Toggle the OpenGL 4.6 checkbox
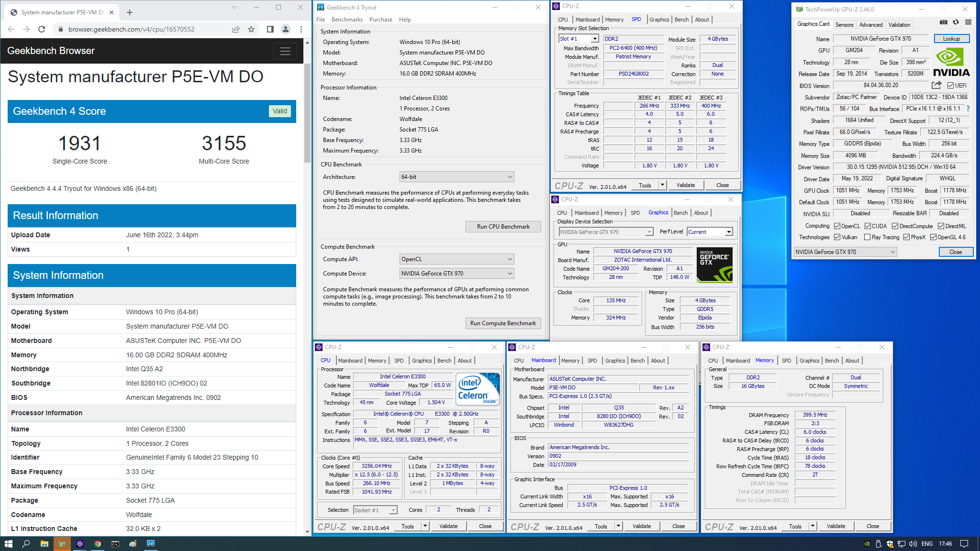This screenshot has height=551, width=980. pos(933,237)
